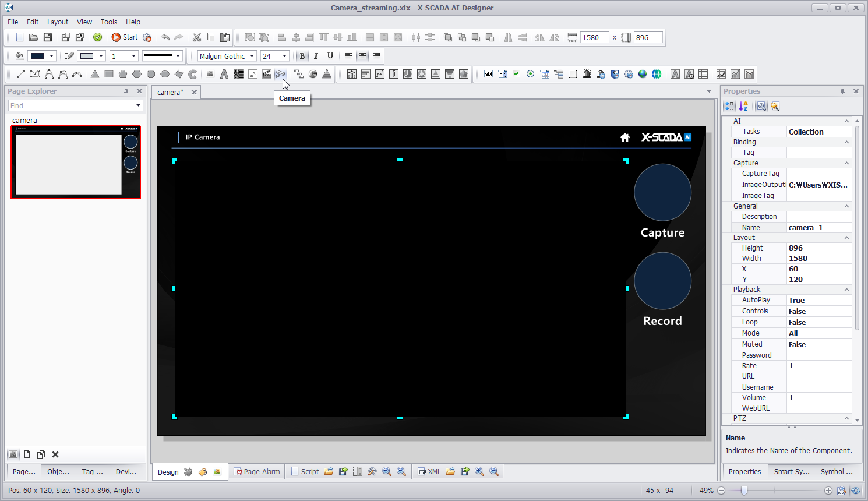Select the Rectangle shape tool
868x501 pixels.
(x=109, y=74)
